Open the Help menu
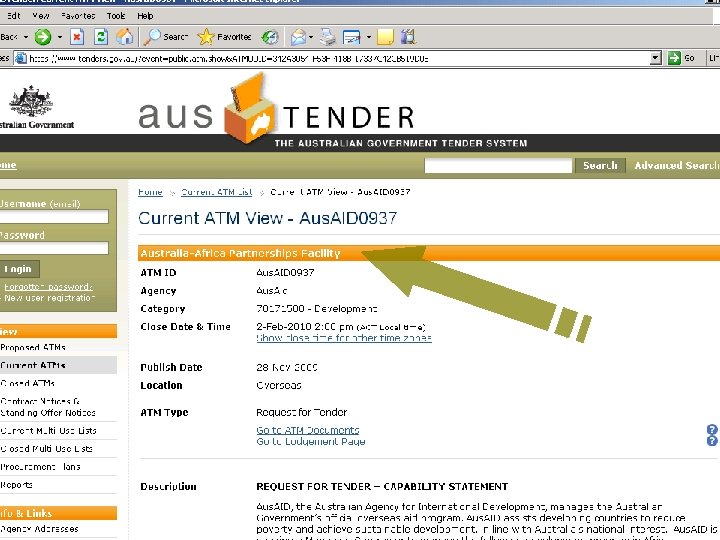The image size is (720, 540). pos(145,16)
